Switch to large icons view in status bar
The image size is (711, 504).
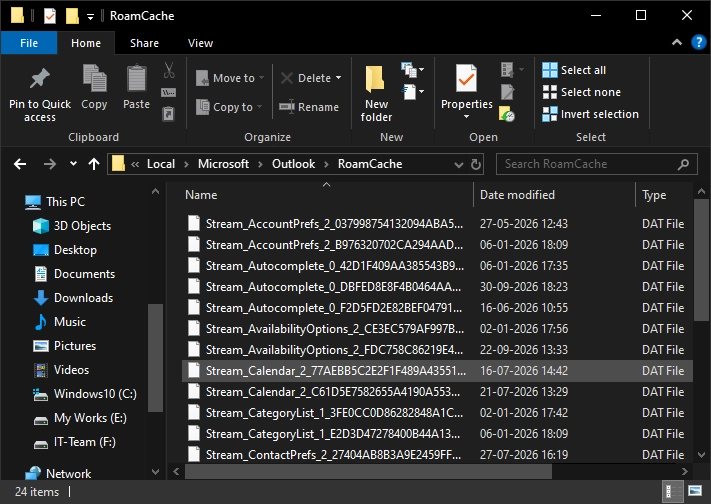click(x=695, y=490)
